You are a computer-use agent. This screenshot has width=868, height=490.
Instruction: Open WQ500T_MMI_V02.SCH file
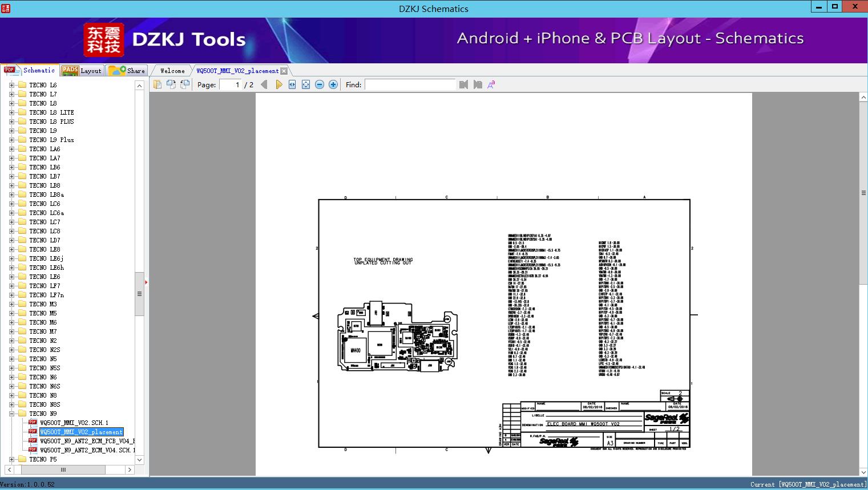click(74, 423)
